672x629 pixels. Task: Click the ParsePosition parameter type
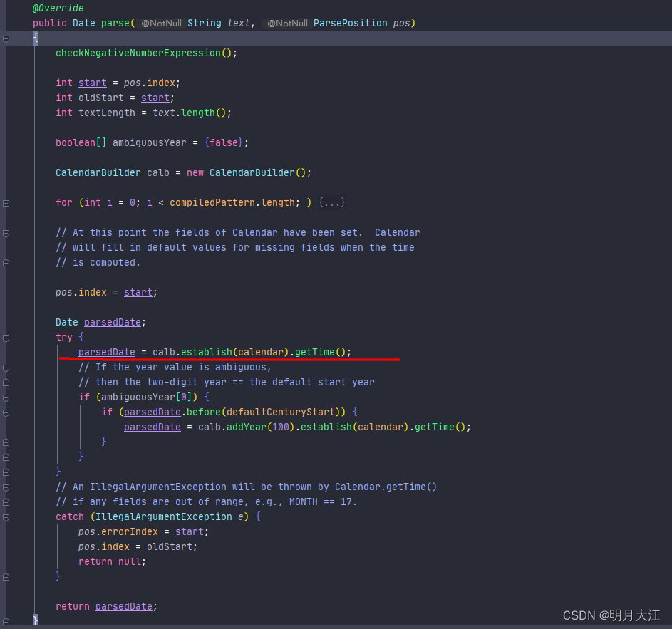click(x=350, y=23)
